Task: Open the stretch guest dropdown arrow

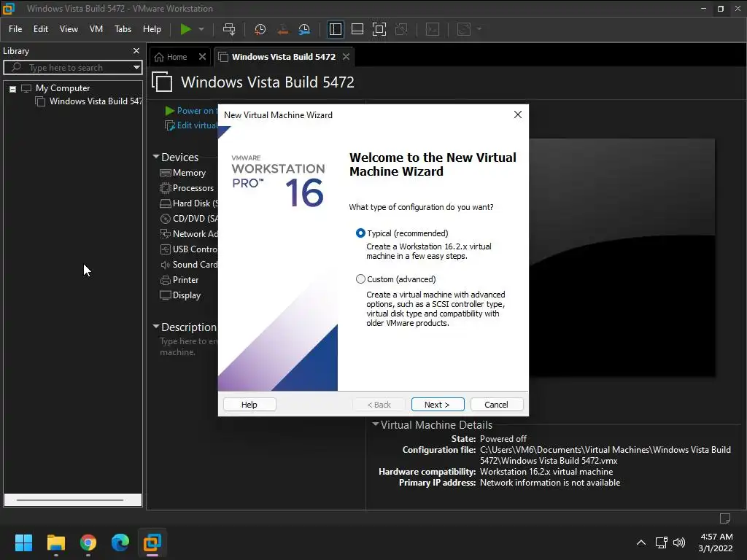Action: pyautogui.click(x=479, y=29)
